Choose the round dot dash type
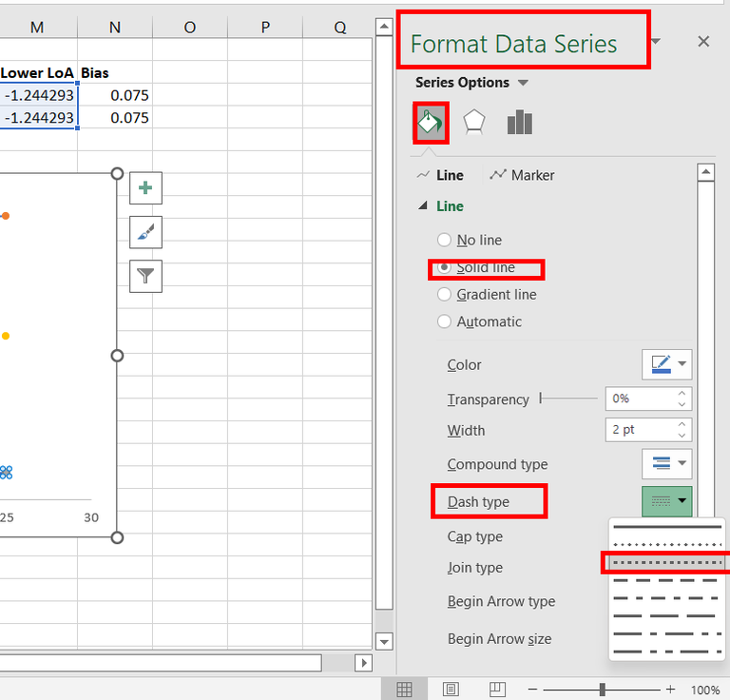Image resolution: width=730 pixels, height=700 pixels. pos(667,544)
